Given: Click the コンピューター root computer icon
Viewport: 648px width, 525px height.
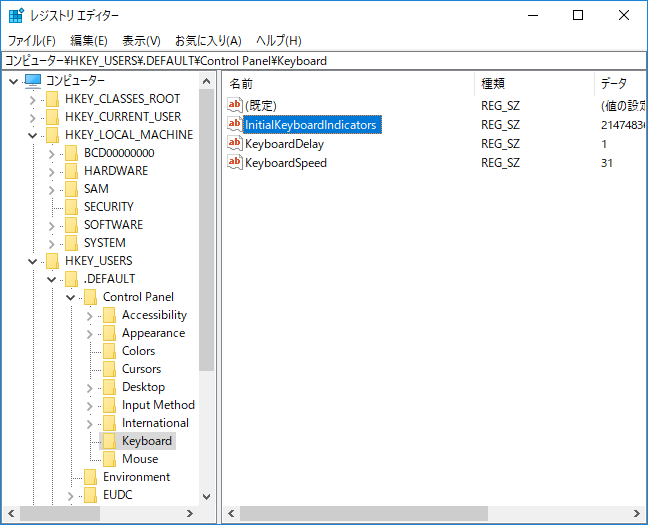Looking at the screenshot, I should tap(33, 81).
